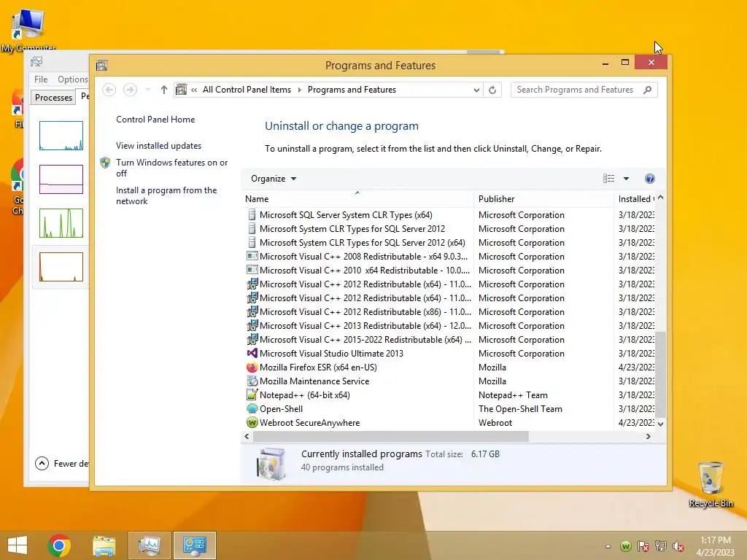Open the Windows Start button
This screenshot has height=560, width=747.
(x=18, y=545)
